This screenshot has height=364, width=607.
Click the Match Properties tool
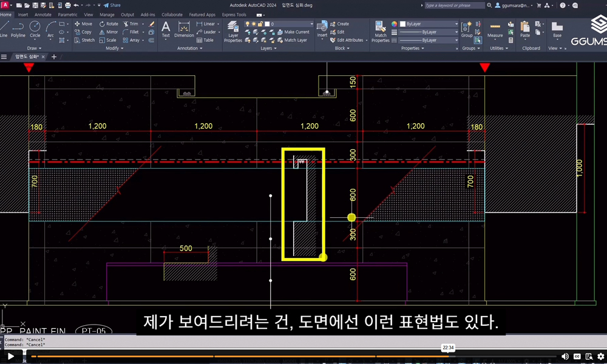381,32
